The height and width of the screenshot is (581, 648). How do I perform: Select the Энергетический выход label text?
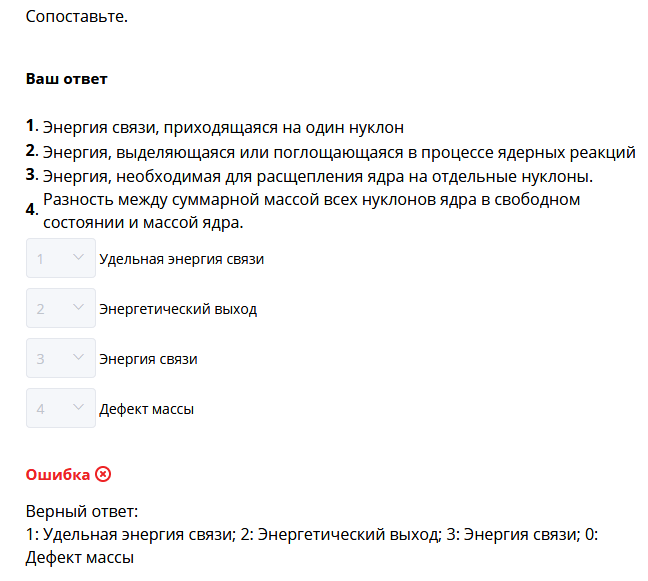click(178, 309)
